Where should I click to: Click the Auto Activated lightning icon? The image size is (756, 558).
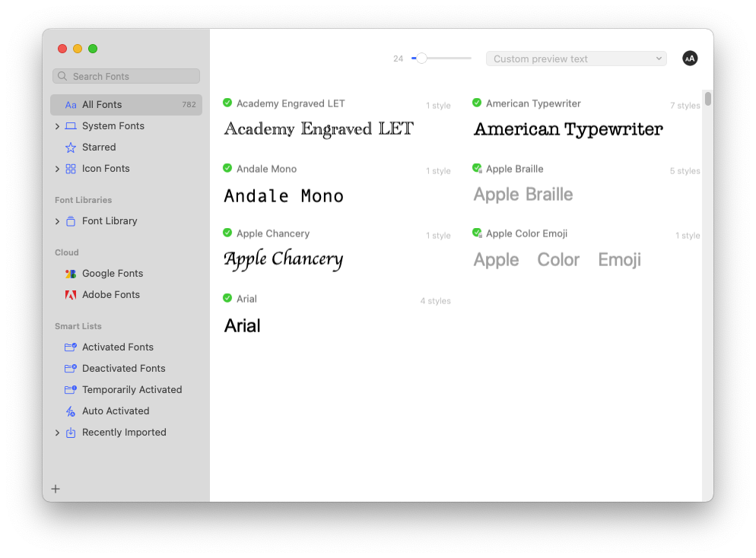(x=71, y=411)
